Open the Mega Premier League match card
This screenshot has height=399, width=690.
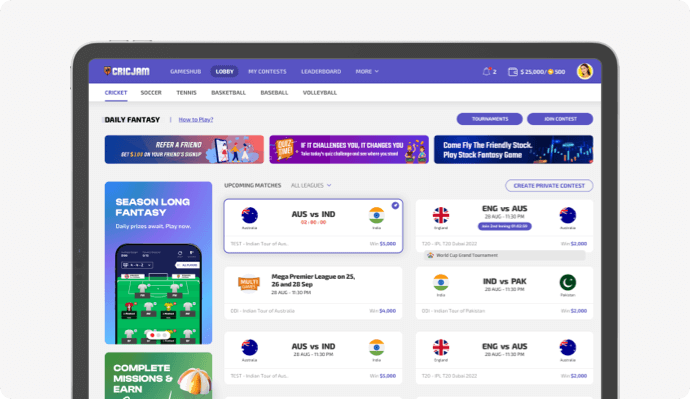[313, 293]
